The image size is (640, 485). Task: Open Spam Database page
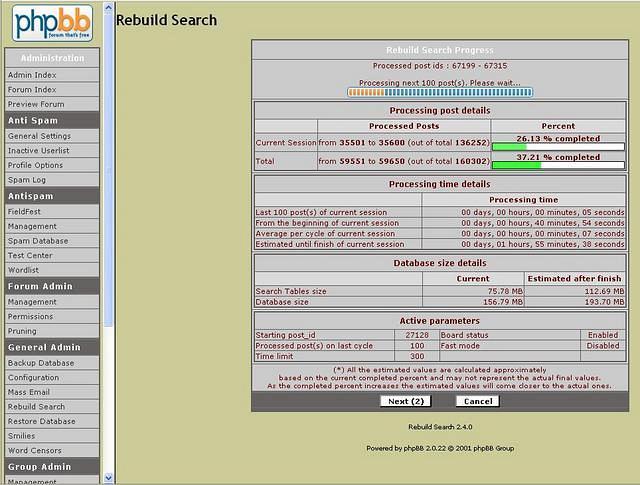(38, 241)
